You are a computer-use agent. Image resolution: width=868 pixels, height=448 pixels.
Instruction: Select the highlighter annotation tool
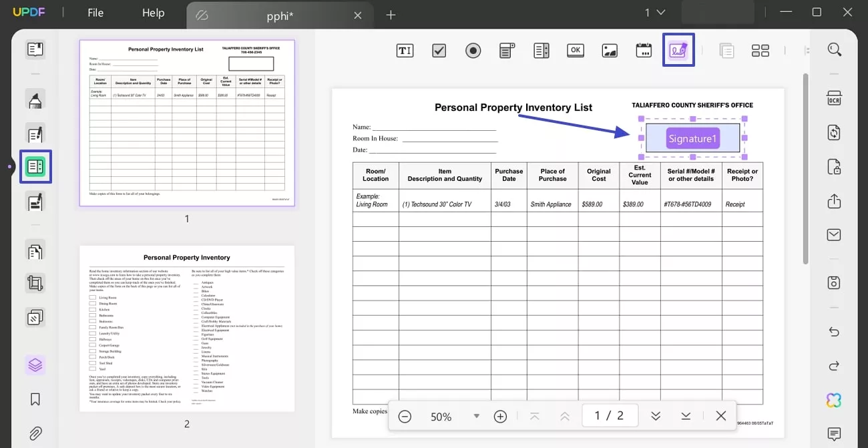35,99
